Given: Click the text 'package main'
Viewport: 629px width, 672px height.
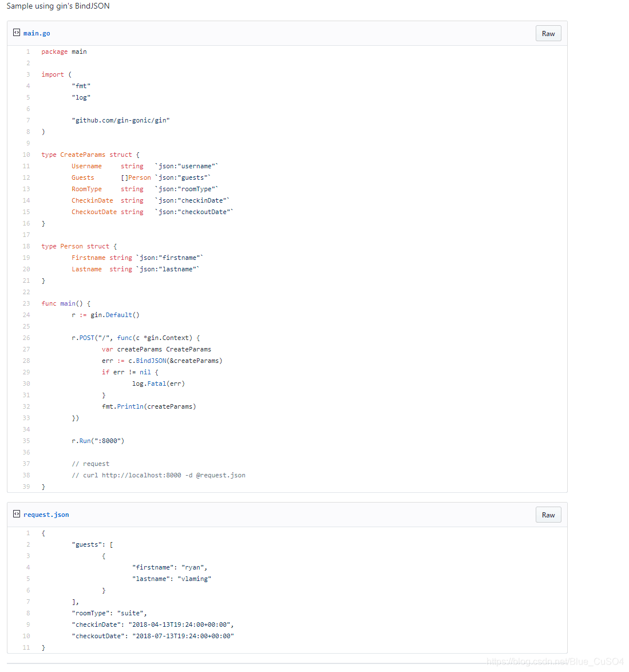Looking at the screenshot, I should pyautogui.click(x=64, y=52).
